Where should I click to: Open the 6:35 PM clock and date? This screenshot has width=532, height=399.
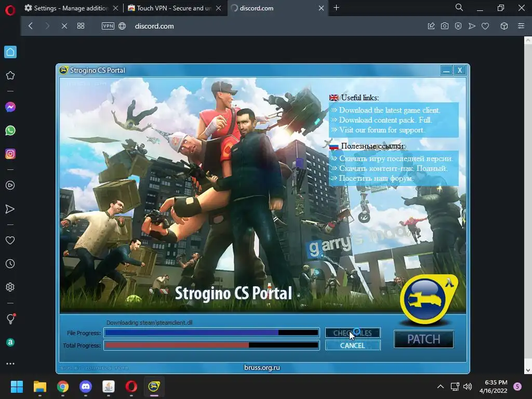pos(493,387)
